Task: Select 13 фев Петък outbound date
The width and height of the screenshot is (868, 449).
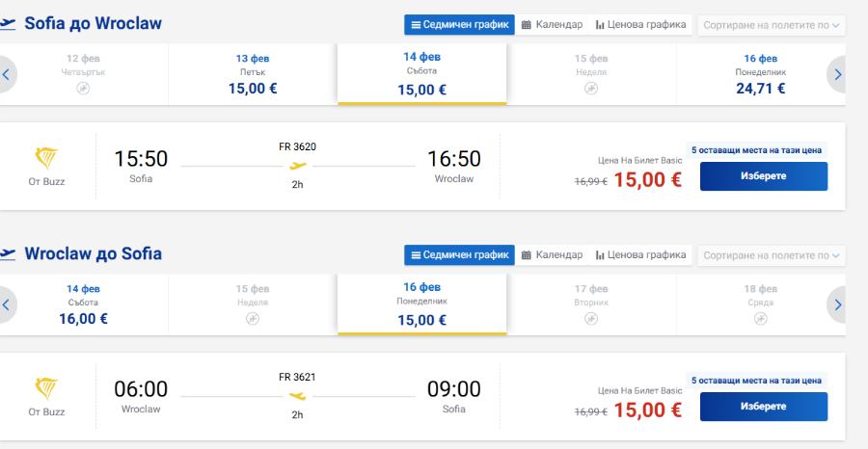Action: (253, 74)
